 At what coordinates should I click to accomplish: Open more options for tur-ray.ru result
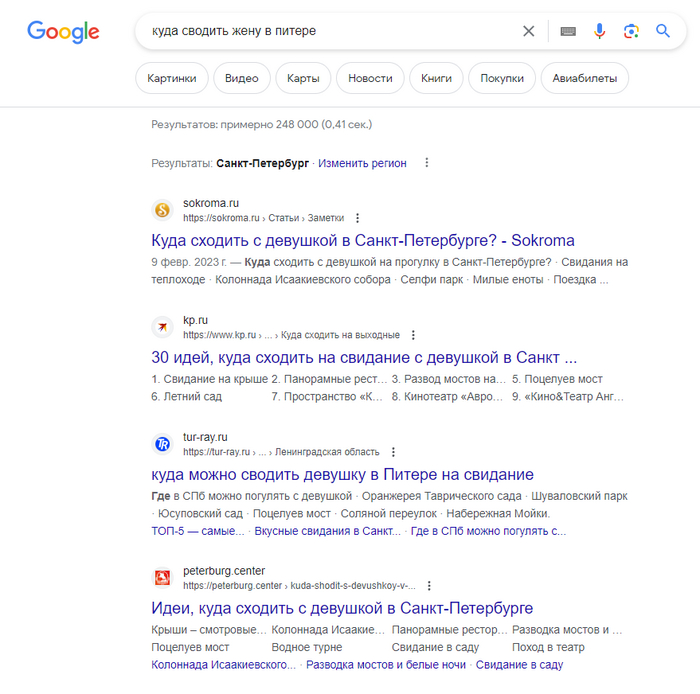[393, 452]
